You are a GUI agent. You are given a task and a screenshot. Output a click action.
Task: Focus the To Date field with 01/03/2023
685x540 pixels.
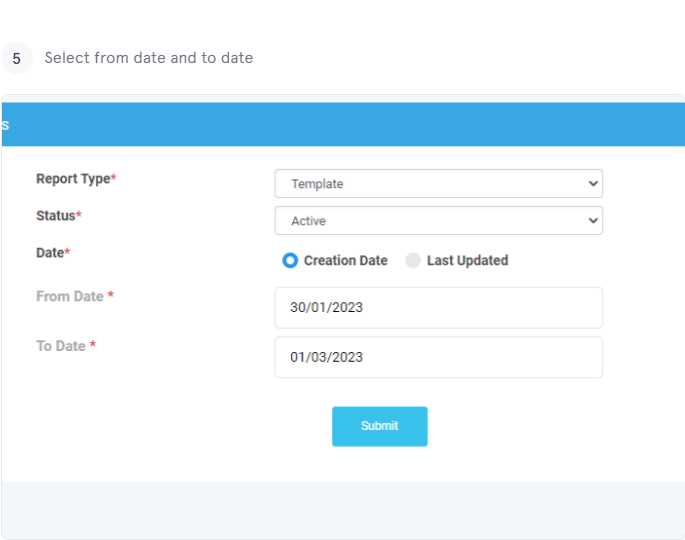439,357
